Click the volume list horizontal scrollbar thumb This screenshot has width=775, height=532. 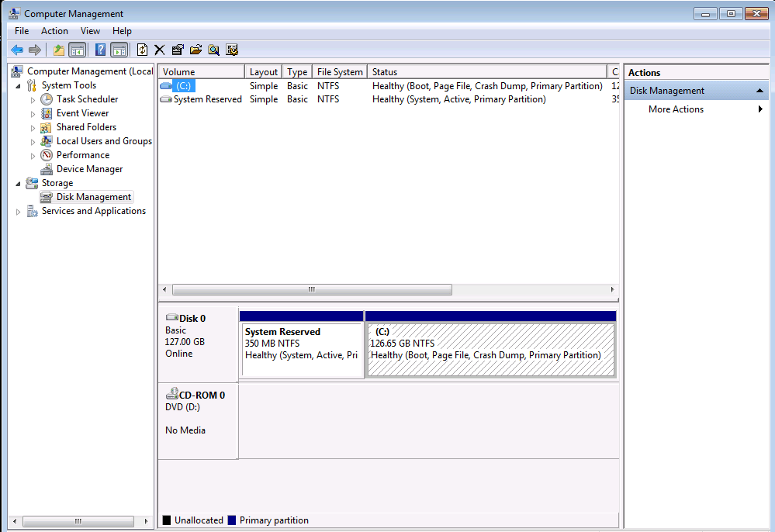pos(312,289)
